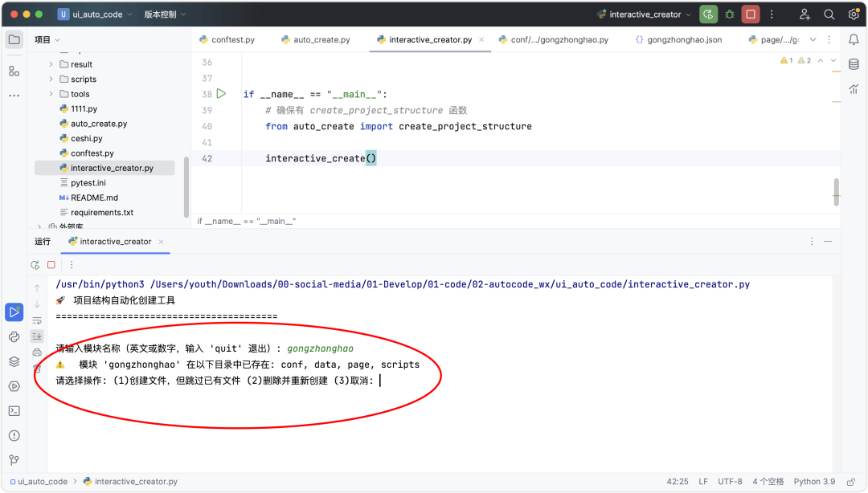Image resolution: width=868 pixels, height=493 pixels.
Task: Close the interactive_creator run tab
Action: click(161, 242)
